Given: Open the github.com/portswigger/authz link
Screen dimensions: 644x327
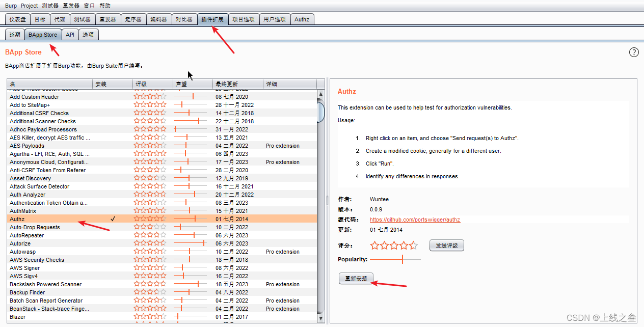Looking at the screenshot, I should pyautogui.click(x=415, y=220).
